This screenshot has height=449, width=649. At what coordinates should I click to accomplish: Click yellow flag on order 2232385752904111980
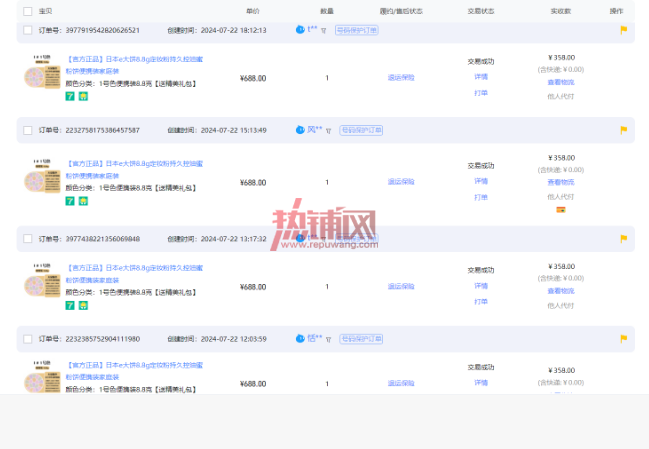(x=623, y=339)
